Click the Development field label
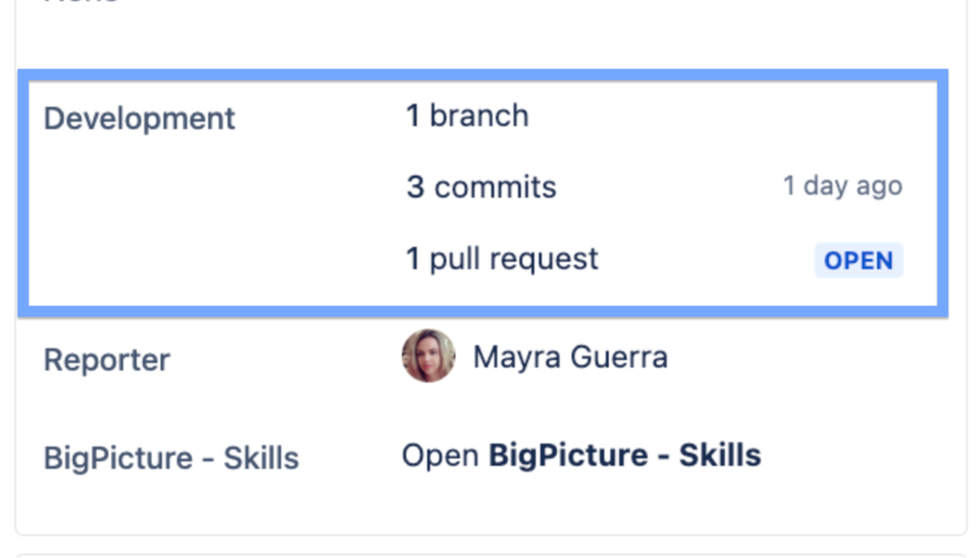The width and height of the screenshot is (980, 558). click(x=139, y=119)
